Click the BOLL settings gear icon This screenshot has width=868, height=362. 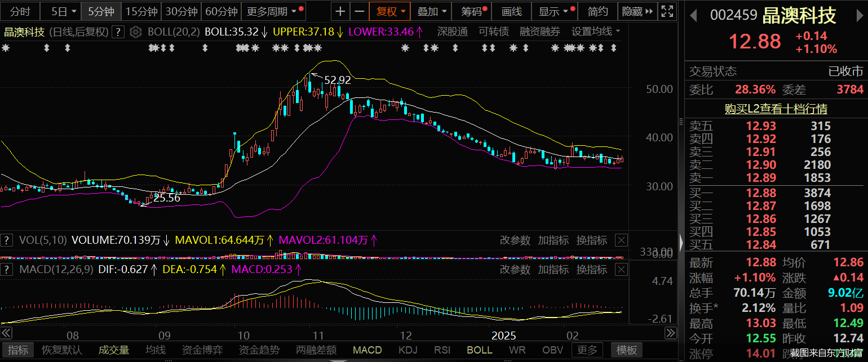(135, 32)
